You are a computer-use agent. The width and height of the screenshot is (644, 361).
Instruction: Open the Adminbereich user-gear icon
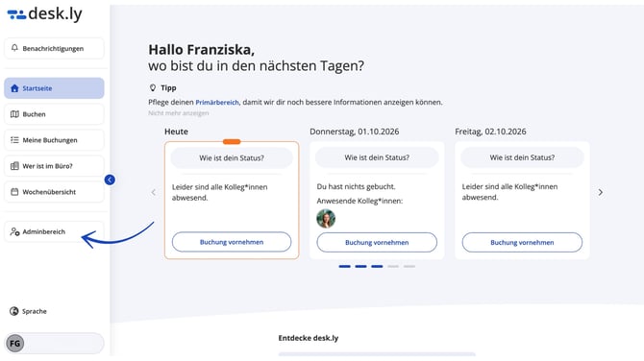(14, 231)
